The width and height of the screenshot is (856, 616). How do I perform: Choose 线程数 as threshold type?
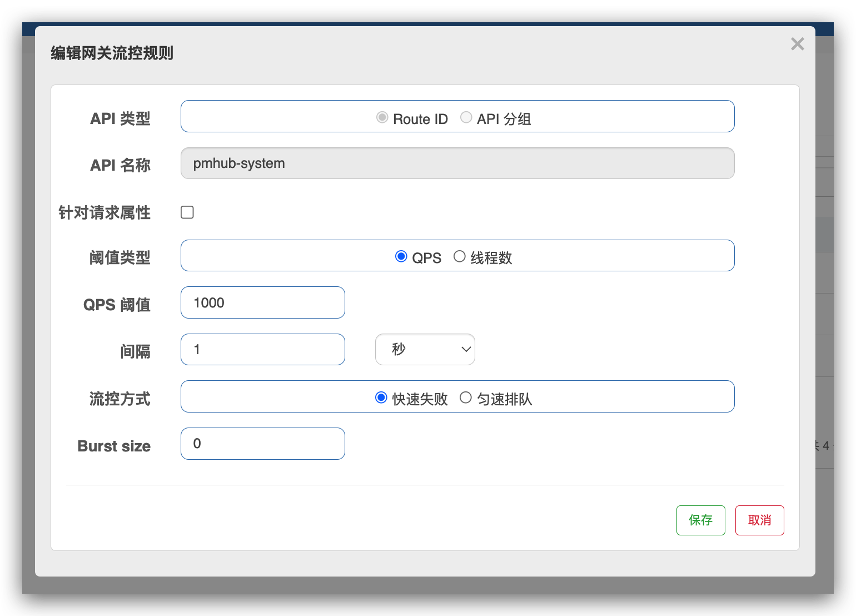tap(459, 256)
